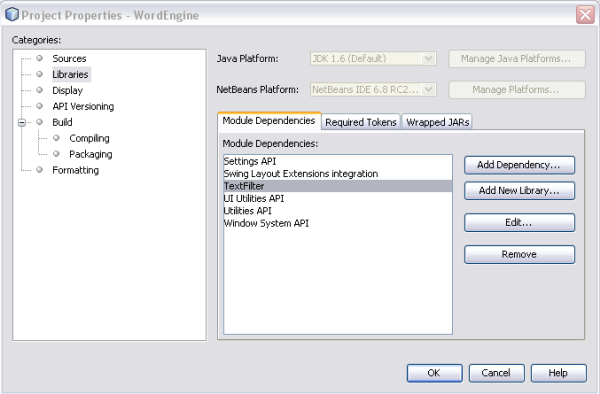
Task: Click the bullet icon beside Build
Action: (x=39, y=122)
